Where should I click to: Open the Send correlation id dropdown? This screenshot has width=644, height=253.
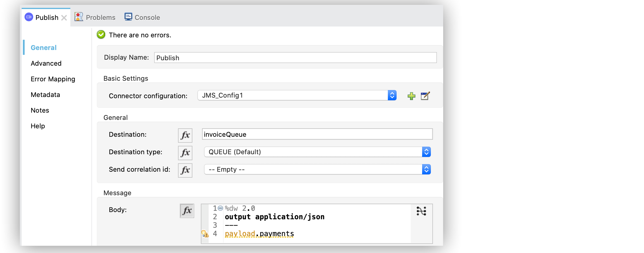coord(426,169)
